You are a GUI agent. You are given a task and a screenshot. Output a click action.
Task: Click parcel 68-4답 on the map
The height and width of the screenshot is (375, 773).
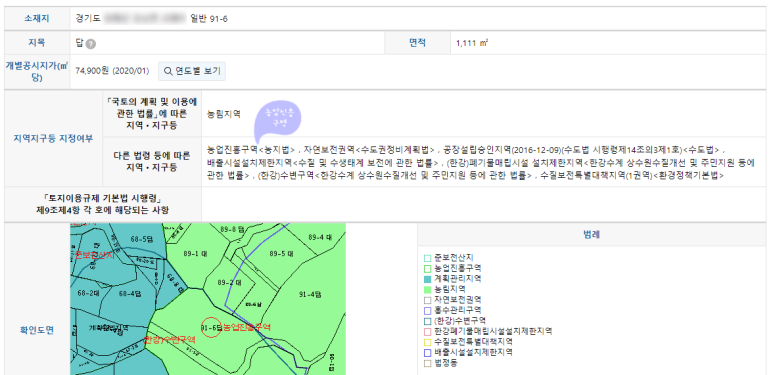point(131,293)
